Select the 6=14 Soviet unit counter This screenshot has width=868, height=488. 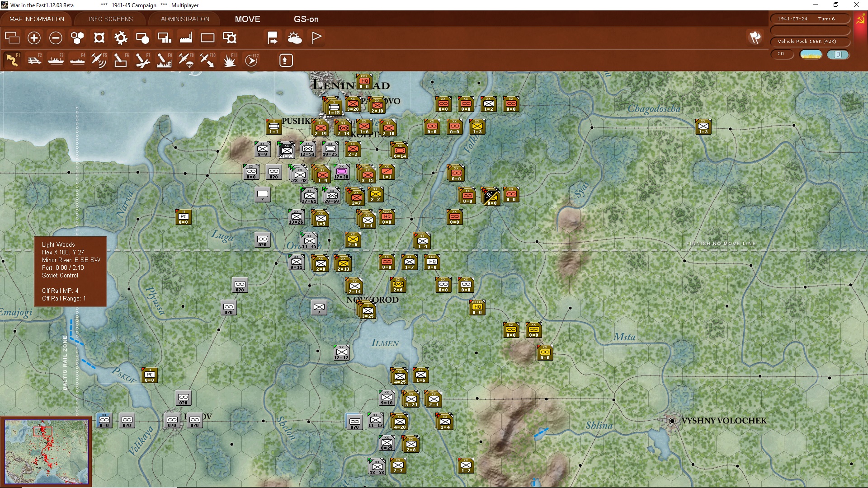[400, 150]
